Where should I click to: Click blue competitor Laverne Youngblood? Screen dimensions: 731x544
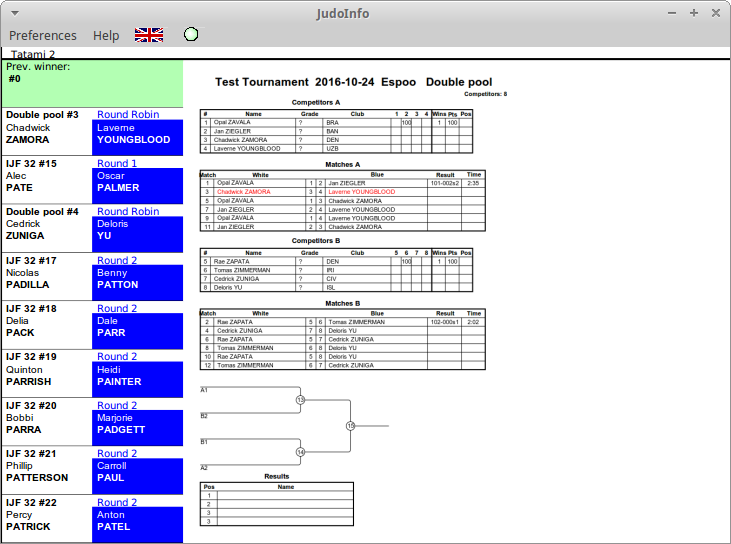click(137, 134)
